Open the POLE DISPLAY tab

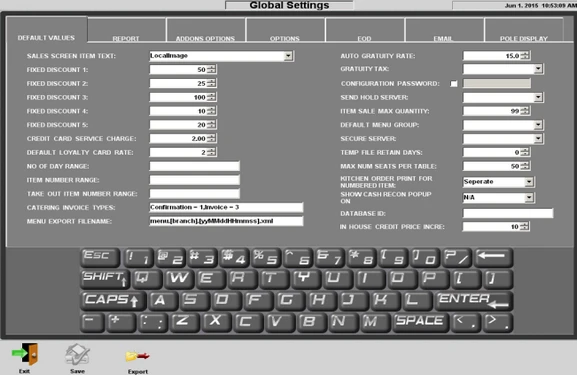coord(524,38)
